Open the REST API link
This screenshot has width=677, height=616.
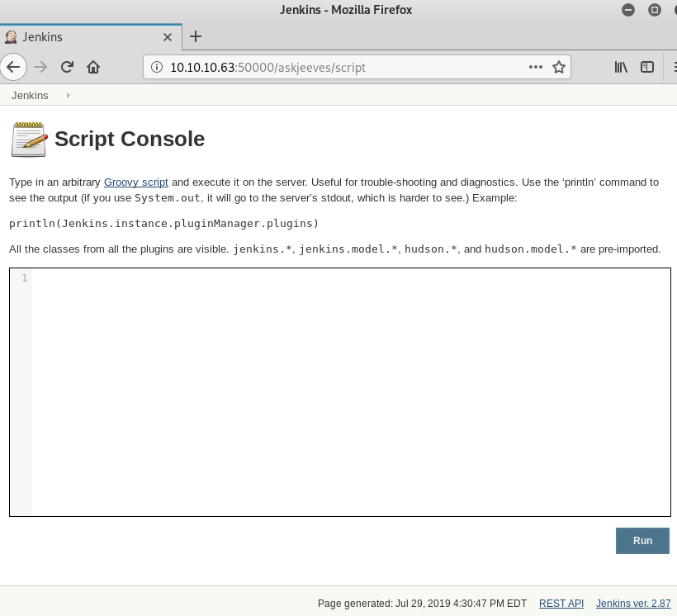(561, 604)
